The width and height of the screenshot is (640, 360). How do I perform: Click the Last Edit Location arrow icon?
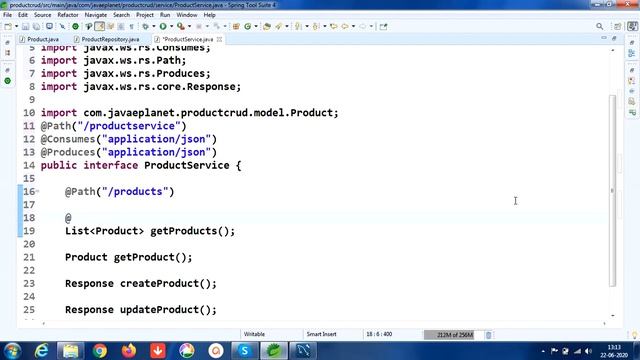(333, 27)
